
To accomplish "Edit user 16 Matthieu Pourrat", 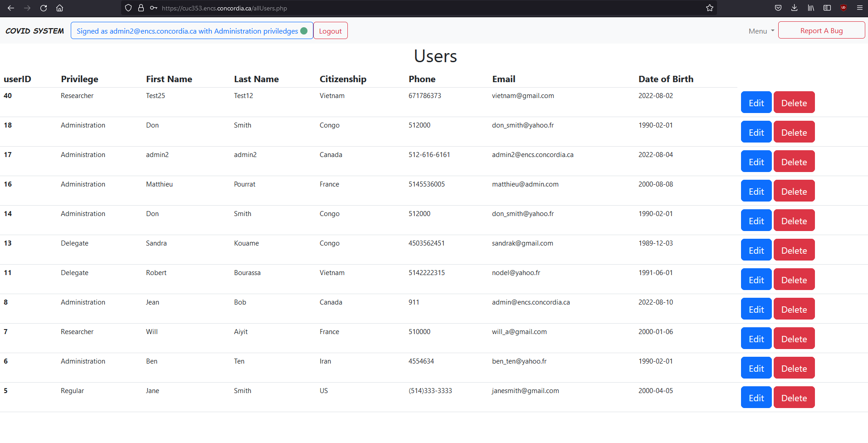I will [x=756, y=191].
